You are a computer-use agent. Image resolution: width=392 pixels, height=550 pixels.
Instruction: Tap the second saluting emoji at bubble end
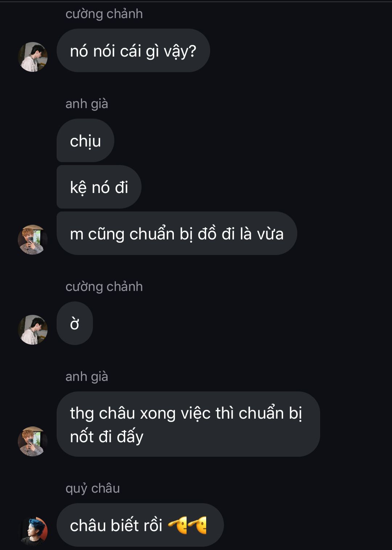tap(197, 525)
